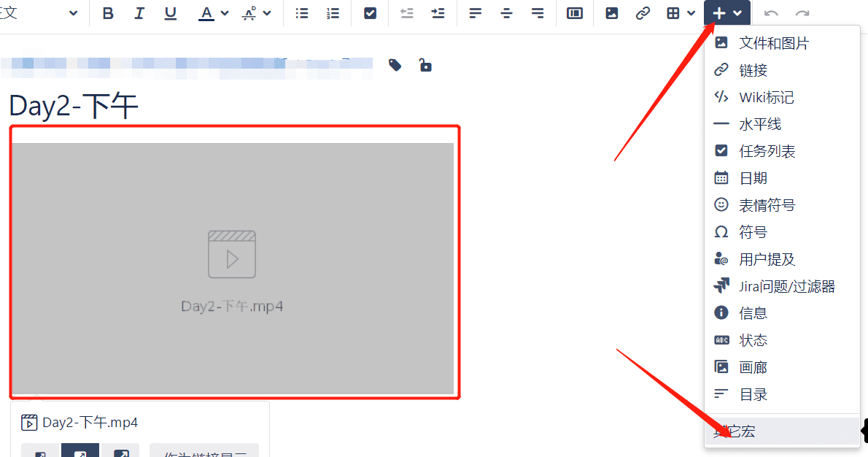Insert a numbered list
This screenshot has width=868, height=457.
tap(333, 13)
